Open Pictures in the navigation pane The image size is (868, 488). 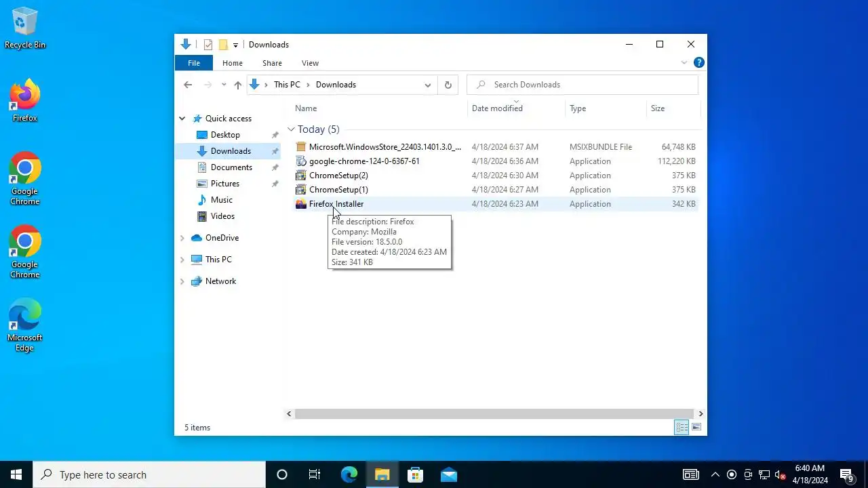click(225, 184)
